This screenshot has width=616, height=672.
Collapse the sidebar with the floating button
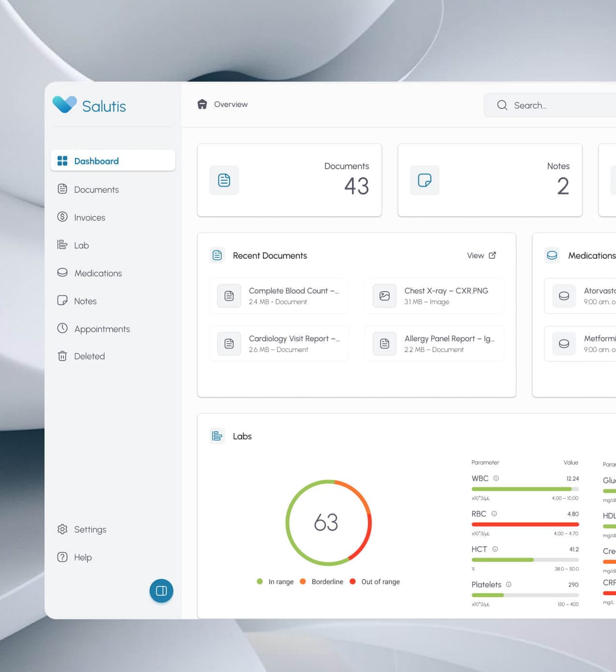point(161,591)
